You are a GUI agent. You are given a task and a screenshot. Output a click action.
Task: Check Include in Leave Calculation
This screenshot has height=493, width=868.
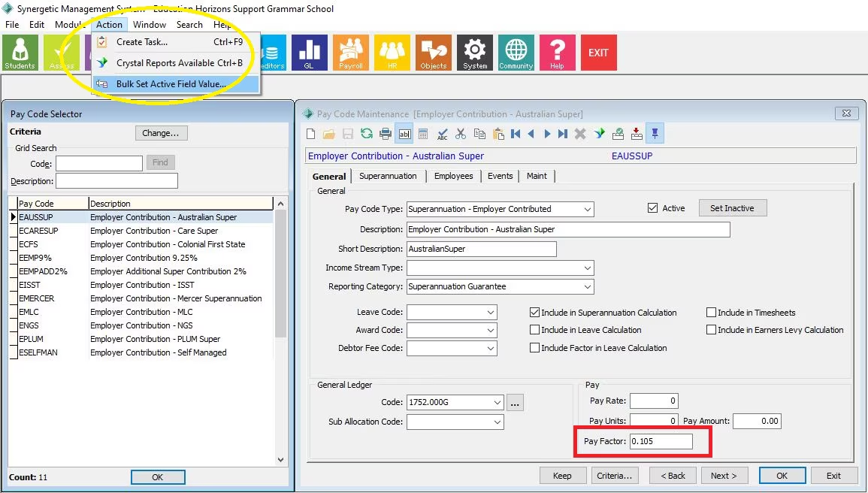(535, 330)
